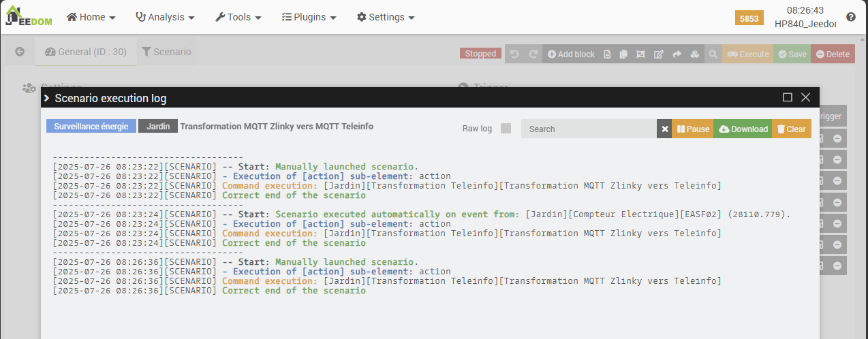Open the Settings dropdown menu
Image resolution: width=868 pixels, height=339 pixels.
(386, 17)
